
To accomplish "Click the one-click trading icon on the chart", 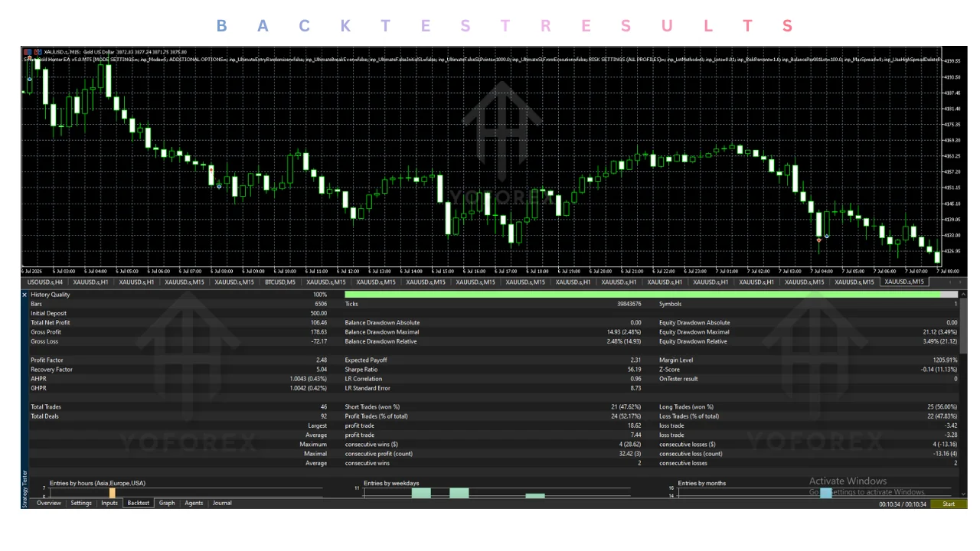I will (28, 52).
